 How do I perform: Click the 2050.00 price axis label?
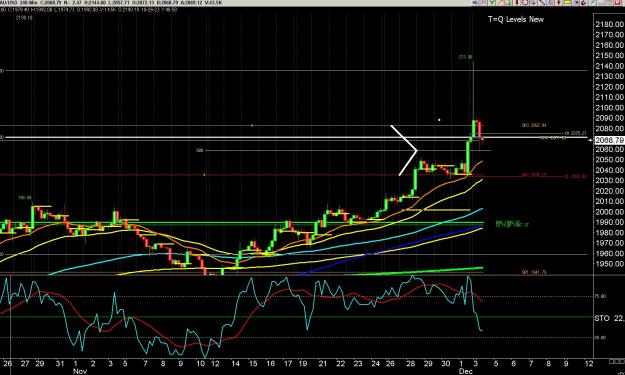609,160
